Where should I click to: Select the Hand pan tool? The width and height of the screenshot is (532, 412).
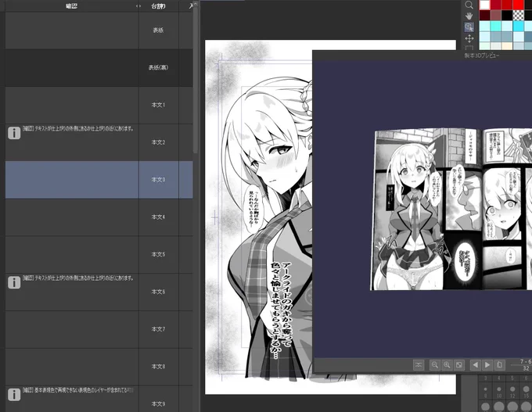point(469,16)
